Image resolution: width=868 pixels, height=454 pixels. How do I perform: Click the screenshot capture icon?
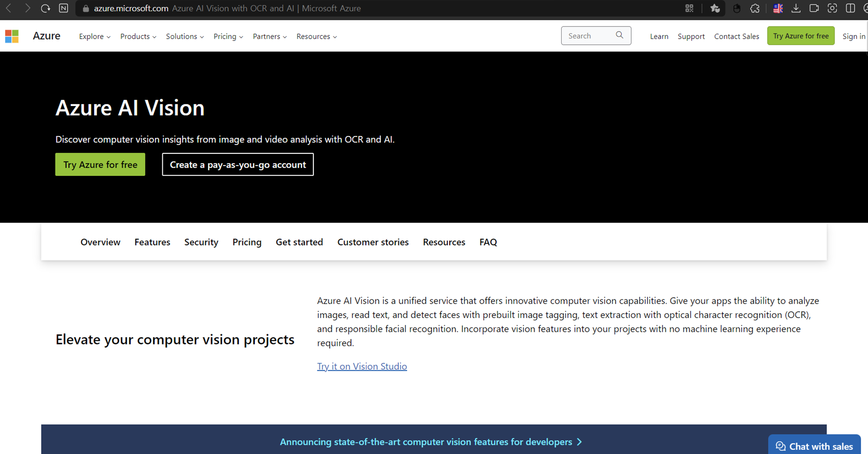tap(832, 8)
